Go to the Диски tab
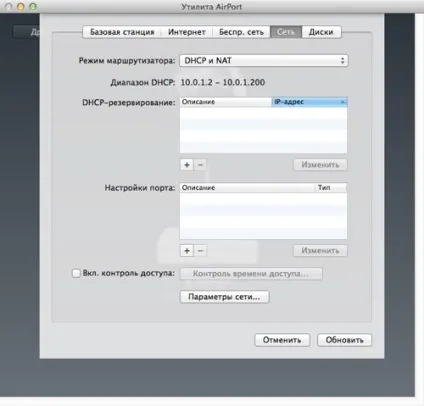 click(x=321, y=32)
